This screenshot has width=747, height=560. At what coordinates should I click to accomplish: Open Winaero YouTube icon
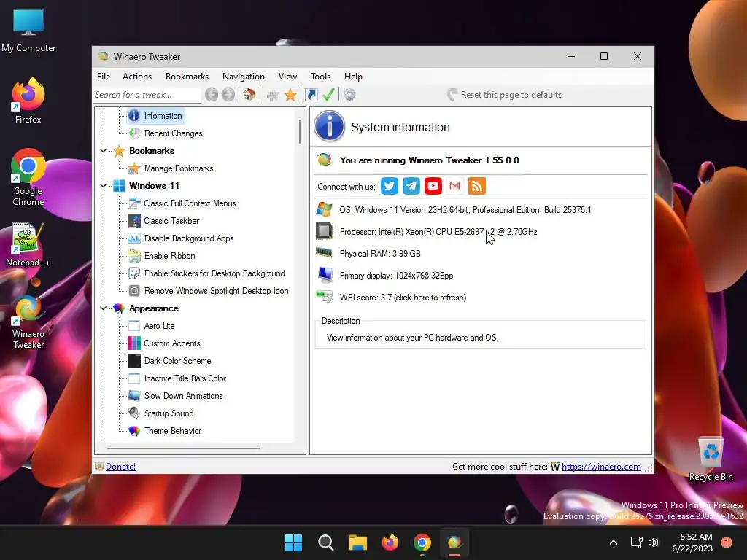click(433, 186)
